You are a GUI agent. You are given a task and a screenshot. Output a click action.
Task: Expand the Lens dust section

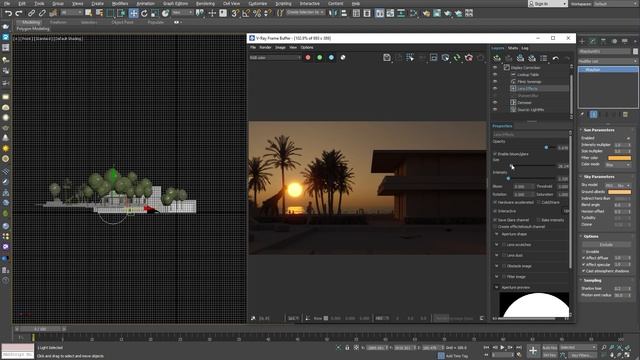click(x=497, y=255)
